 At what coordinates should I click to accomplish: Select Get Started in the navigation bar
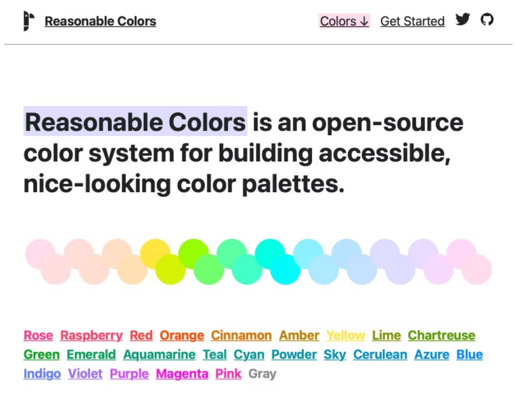pyautogui.click(x=412, y=21)
